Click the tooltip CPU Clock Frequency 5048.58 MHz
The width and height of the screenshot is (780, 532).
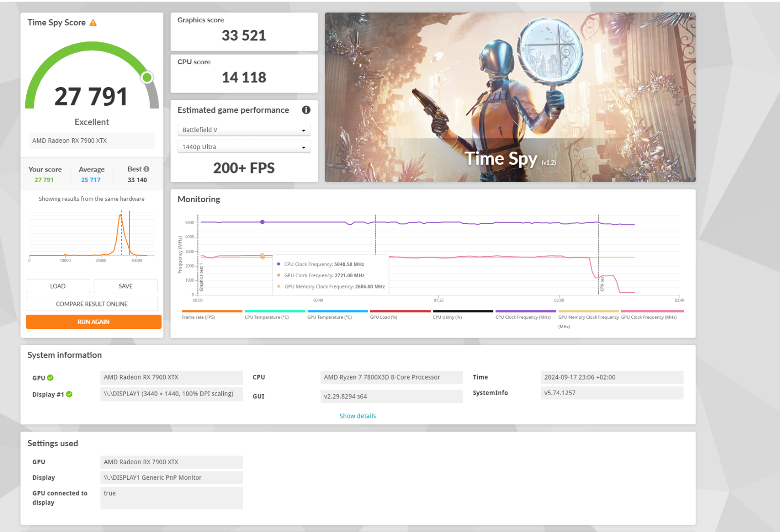pyautogui.click(x=320, y=264)
